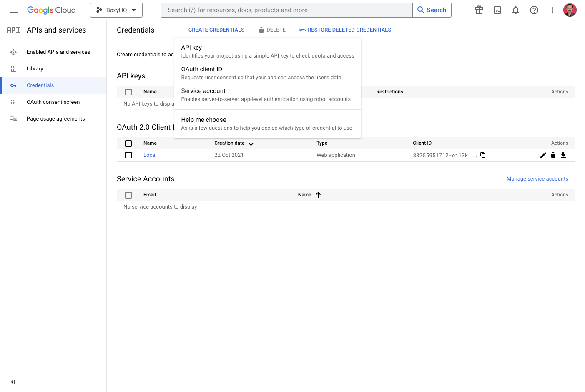This screenshot has width=585, height=392.
Task: Select all rows in API keys table
Action: tap(128, 92)
